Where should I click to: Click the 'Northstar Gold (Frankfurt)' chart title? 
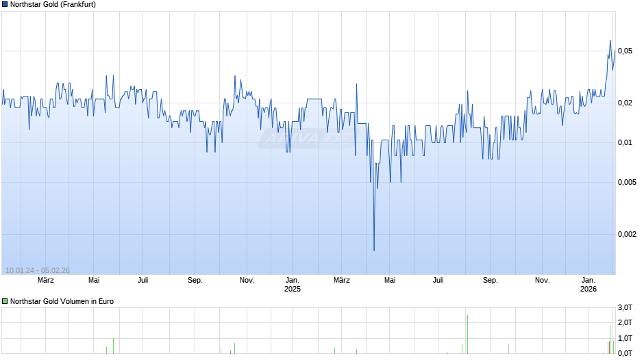(53, 5)
